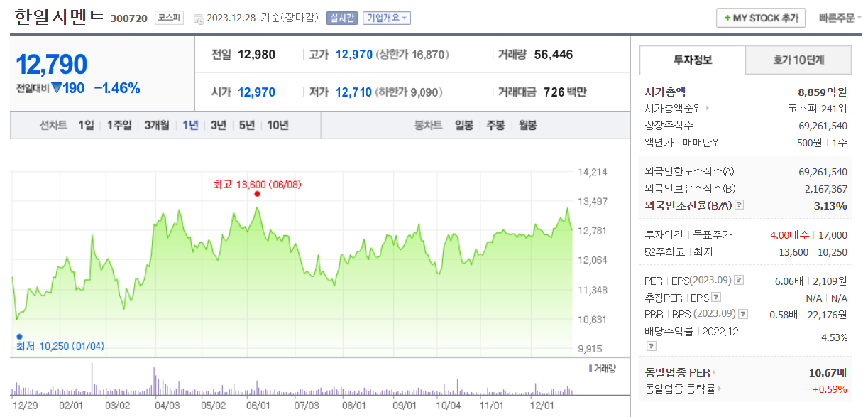Click red +0.59% sector change value
Image resolution: width=868 pixels, height=417 pixels.
click(x=830, y=389)
